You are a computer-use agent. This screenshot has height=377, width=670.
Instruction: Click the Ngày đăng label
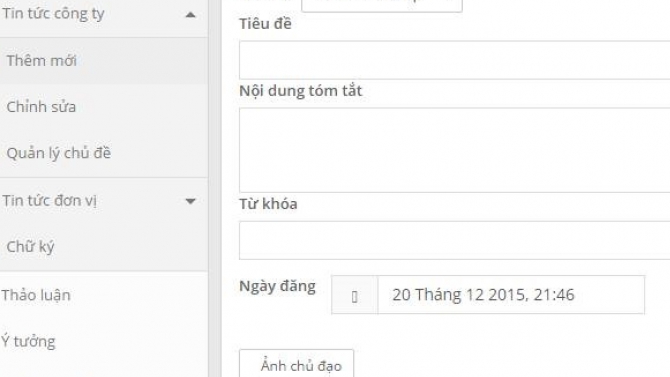277,286
